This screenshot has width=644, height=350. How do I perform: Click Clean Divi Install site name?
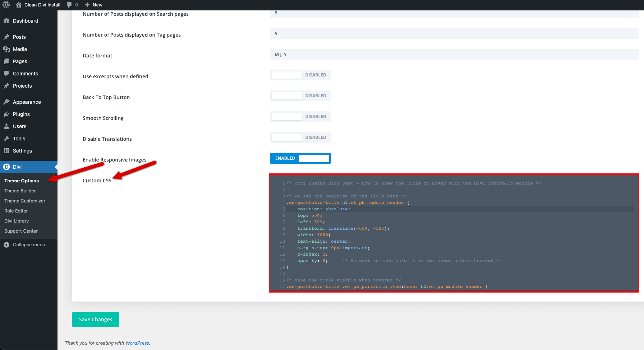click(42, 5)
